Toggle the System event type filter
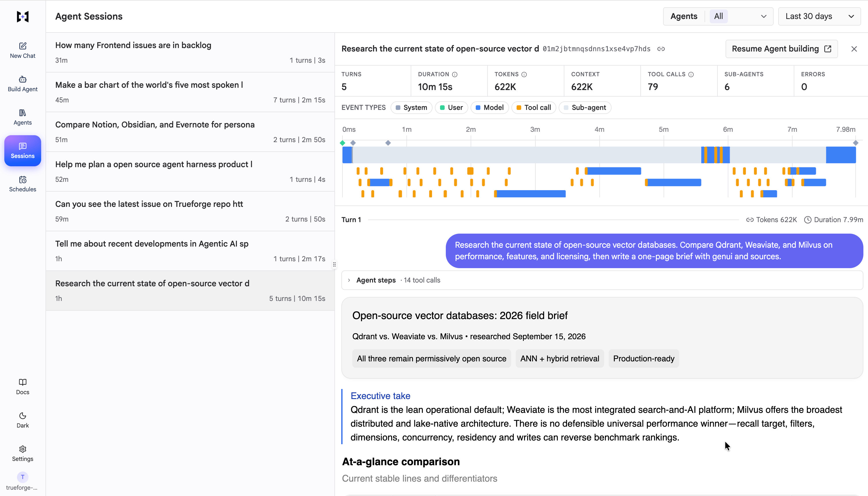 [x=411, y=107]
